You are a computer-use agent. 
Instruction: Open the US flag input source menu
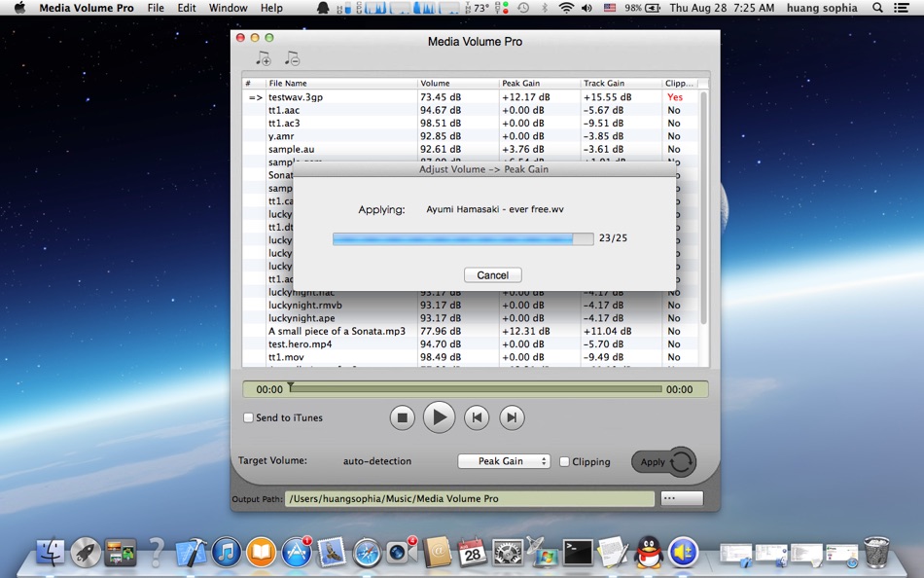click(x=610, y=8)
